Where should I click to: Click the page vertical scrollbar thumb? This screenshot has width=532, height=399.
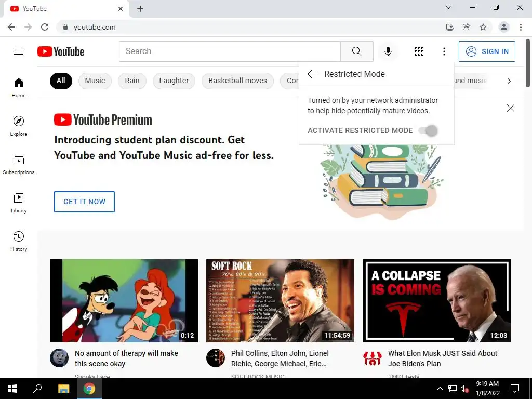528,63
